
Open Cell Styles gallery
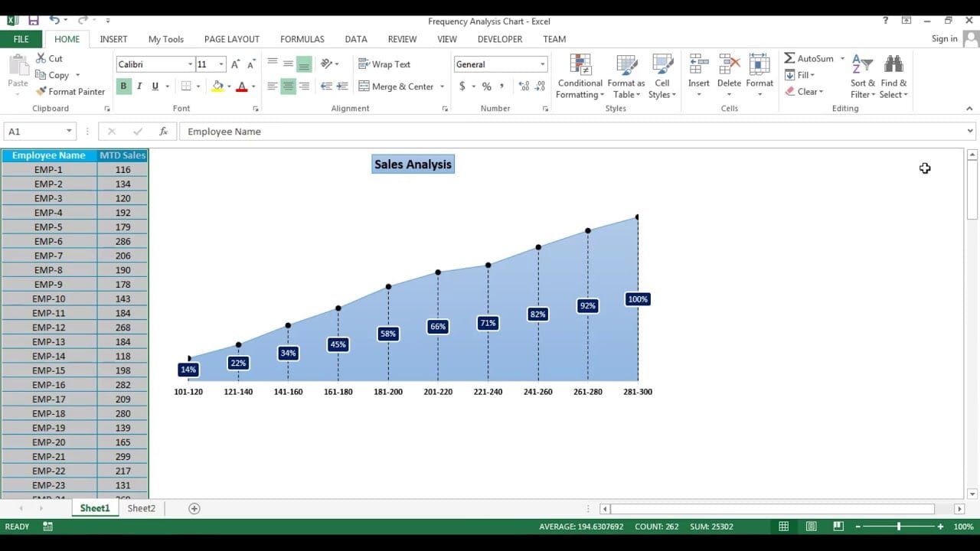662,77
